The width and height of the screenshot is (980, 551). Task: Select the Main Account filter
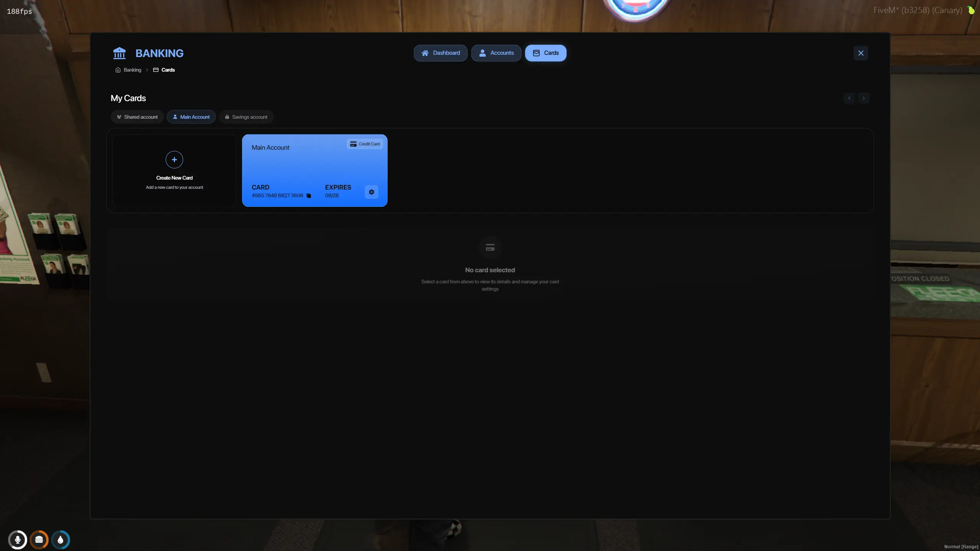point(191,117)
